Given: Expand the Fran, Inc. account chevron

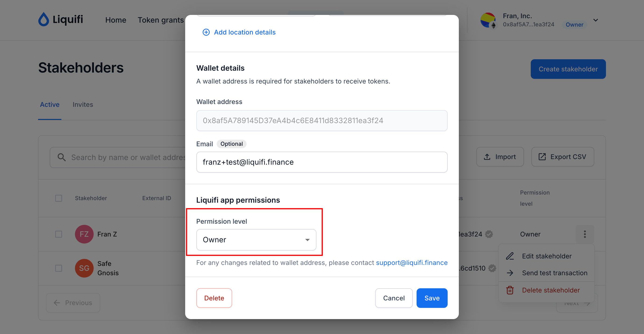Looking at the screenshot, I should (595, 20).
